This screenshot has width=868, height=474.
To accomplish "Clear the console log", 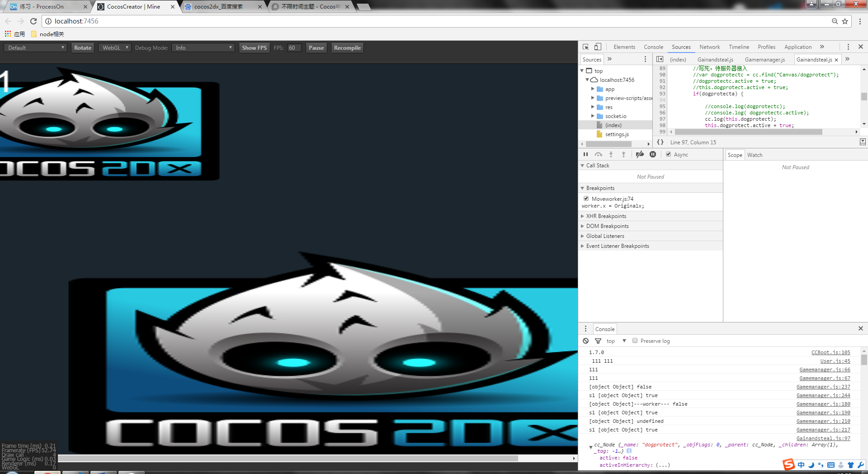I will pyautogui.click(x=586, y=341).
